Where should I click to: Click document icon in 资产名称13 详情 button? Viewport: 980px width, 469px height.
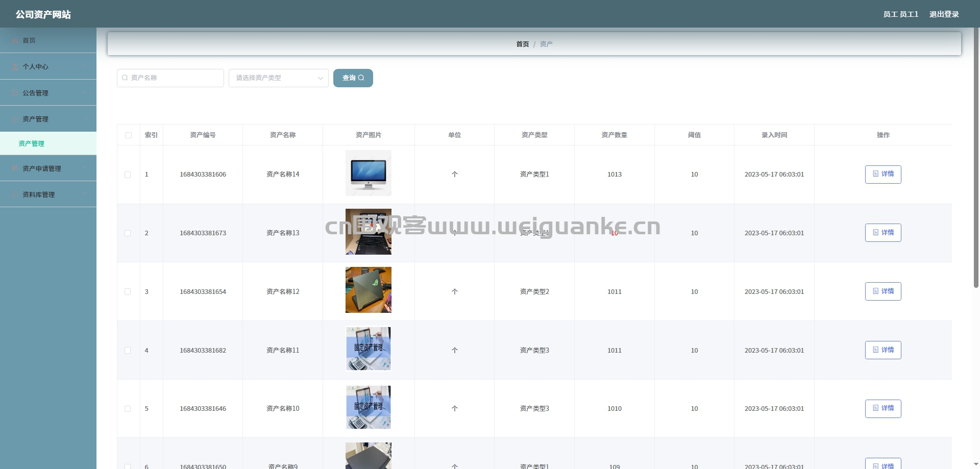click(876, 233)
